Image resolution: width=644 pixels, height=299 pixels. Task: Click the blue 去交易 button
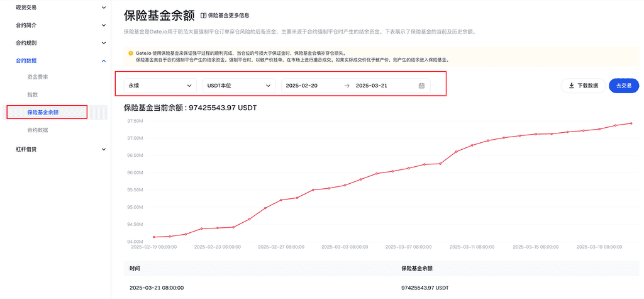tap(623, 86)
